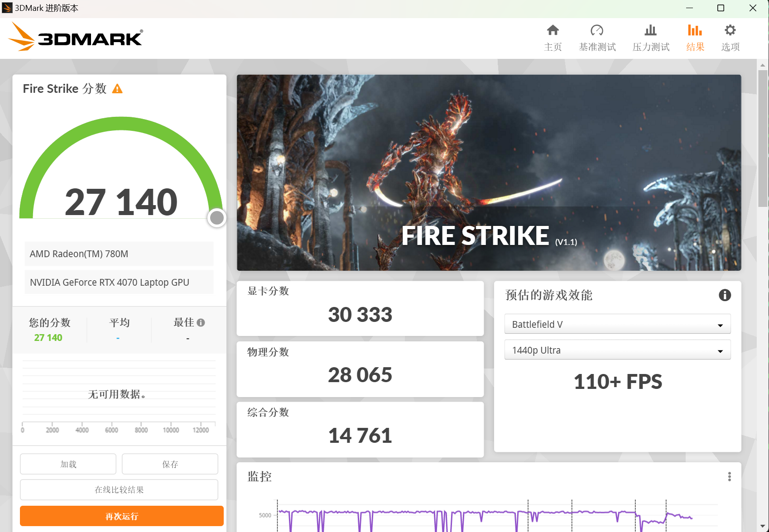Click the score gauge end knob
This screenshot has height=532, width=769.
click(x=217, y=218)
